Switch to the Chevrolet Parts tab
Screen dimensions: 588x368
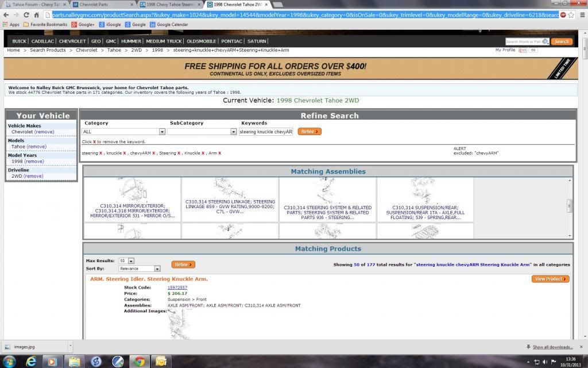click(x=103, y=5)
